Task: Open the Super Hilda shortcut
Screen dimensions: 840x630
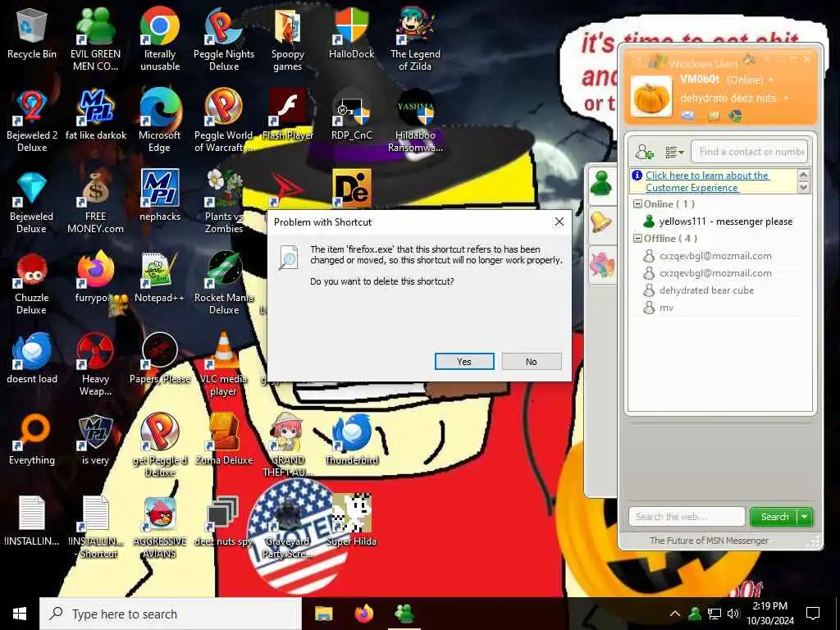Action: [351, 521]
